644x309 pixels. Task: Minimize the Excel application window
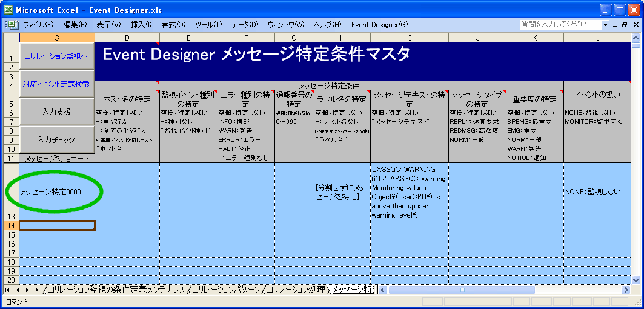[x=605, y=10]
